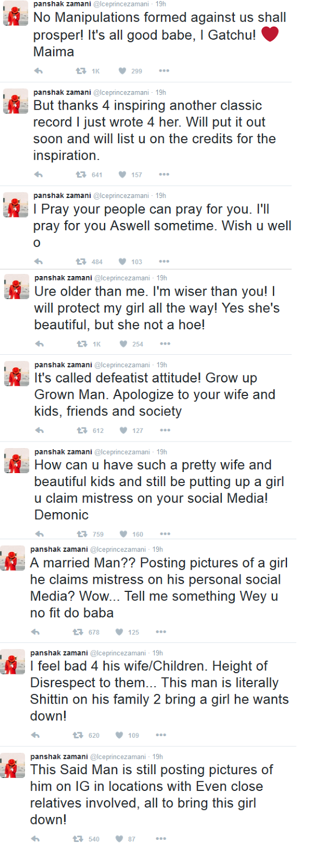Retweet the "Ure older than me" tweet
This screenshot has height=868, width=326.
coord(81,344)
